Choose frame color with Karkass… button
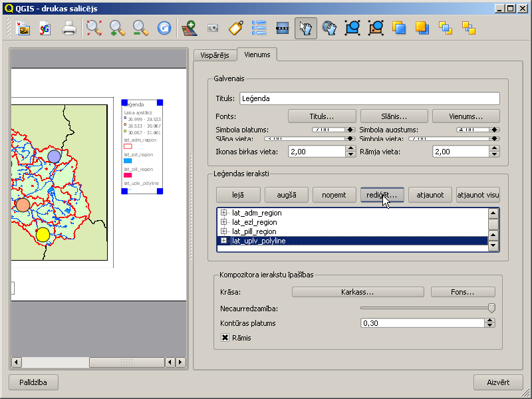 pos(358,292)
